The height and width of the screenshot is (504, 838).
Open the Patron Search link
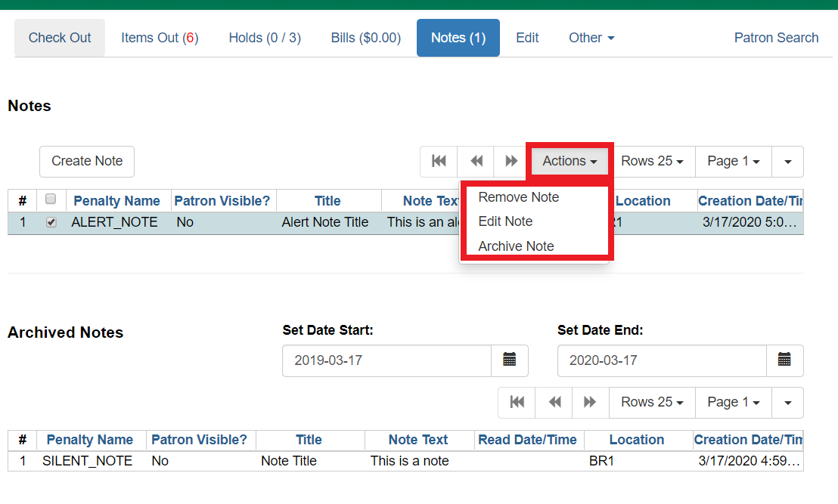[776, 38]
